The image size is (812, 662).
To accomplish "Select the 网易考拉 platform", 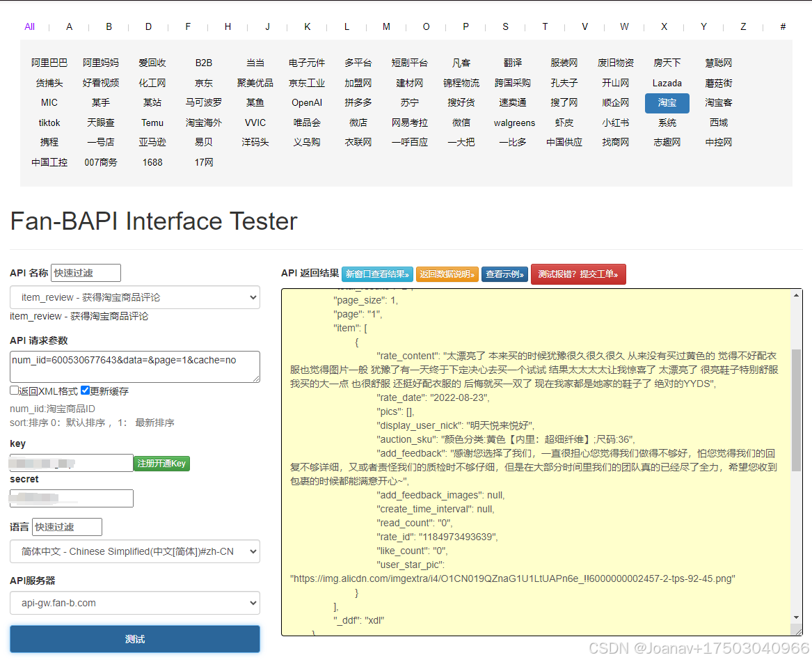I will click(410, 123).
